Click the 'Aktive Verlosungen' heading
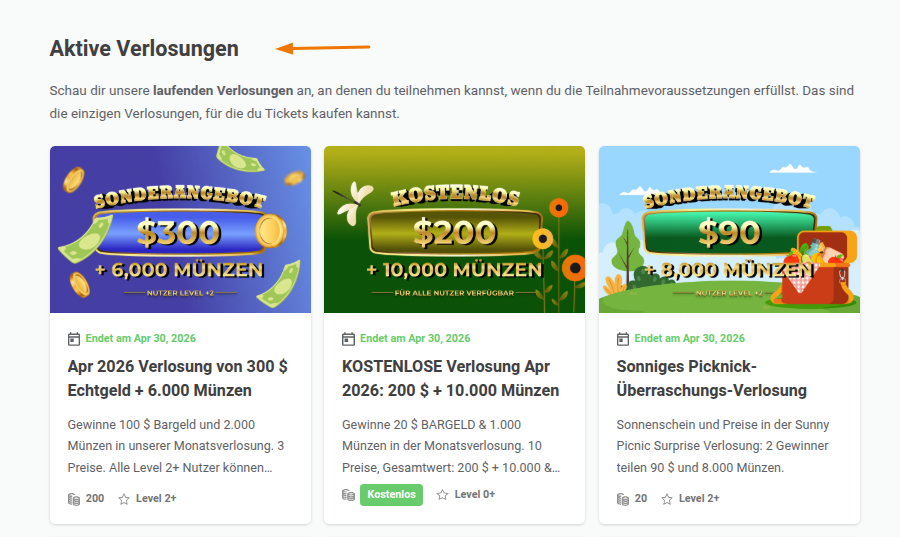Viewport: 900px width, 537px height. click(144, 49)
